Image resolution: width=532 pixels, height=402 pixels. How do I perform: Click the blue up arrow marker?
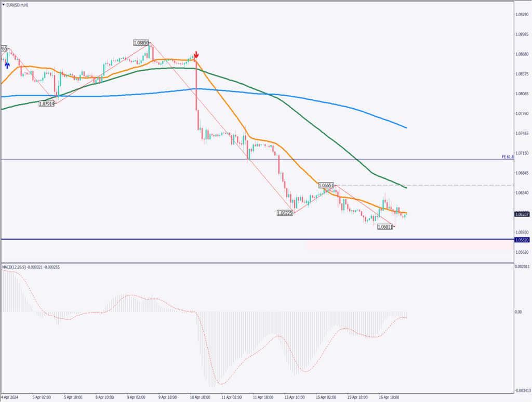tap(7, 63)
